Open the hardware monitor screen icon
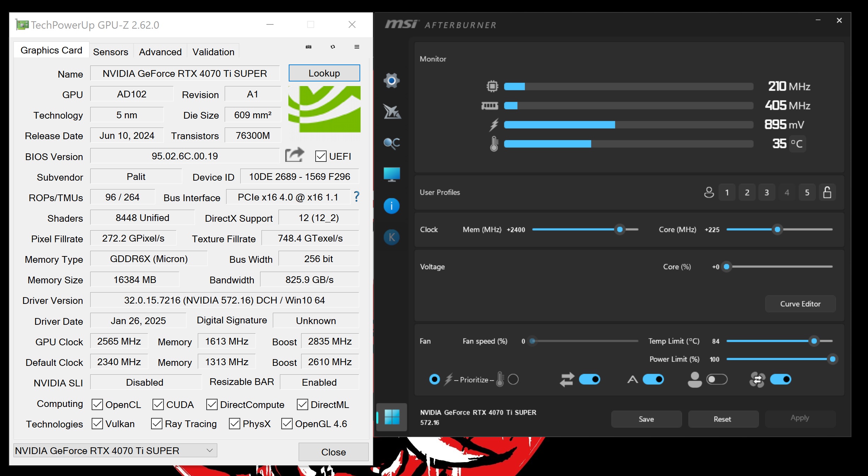 pyautogui.click(x=391, y=174)
